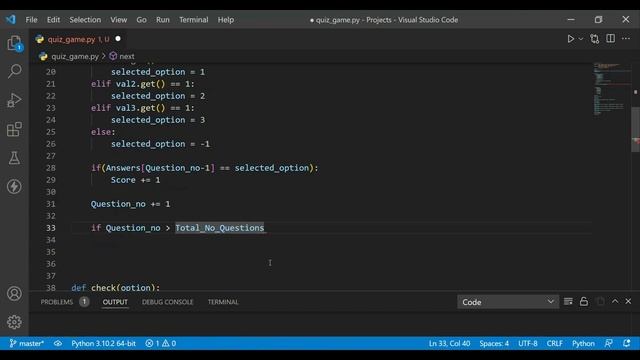The image size is (640, 360).
Task: Change indentation via Spaces: 4
Action: [x=494, y=343]
